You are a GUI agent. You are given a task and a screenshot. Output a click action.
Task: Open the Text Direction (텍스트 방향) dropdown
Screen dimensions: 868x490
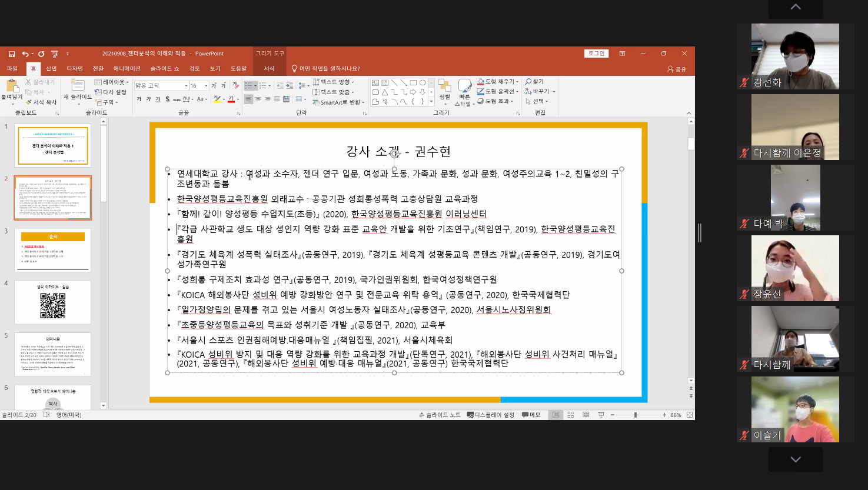[x=334, y=82]
